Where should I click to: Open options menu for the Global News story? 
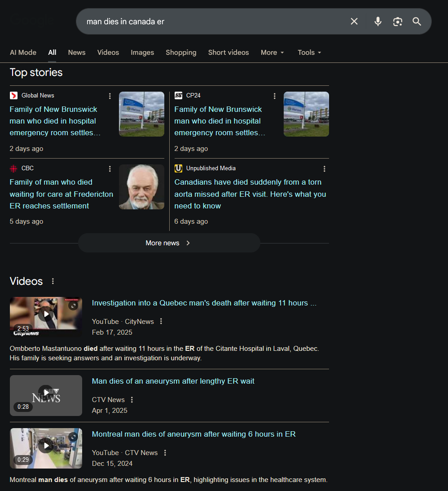coord(110,96)
